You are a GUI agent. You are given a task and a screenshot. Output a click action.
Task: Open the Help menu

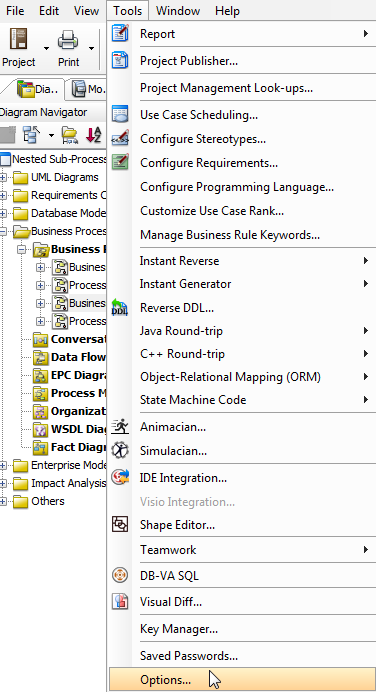(227, 10)
